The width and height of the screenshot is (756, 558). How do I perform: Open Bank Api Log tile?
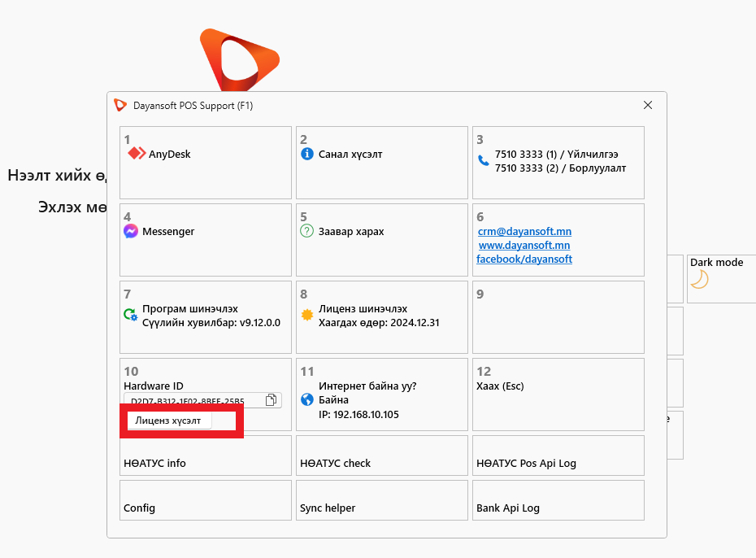[558, 500]
